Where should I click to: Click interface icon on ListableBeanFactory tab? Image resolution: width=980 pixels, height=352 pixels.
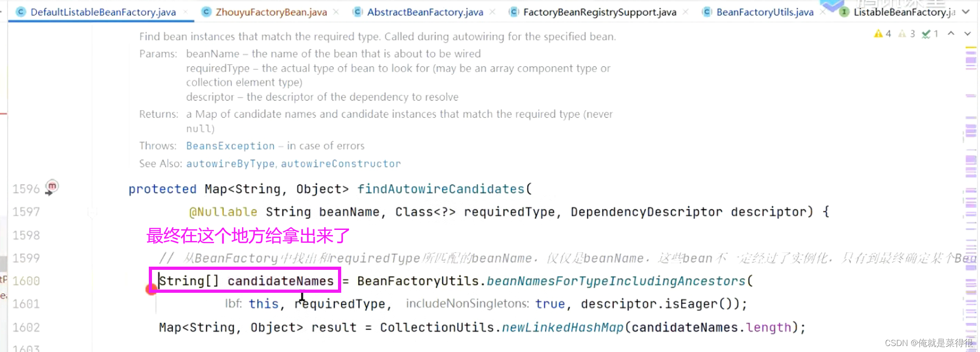point(844,12)
